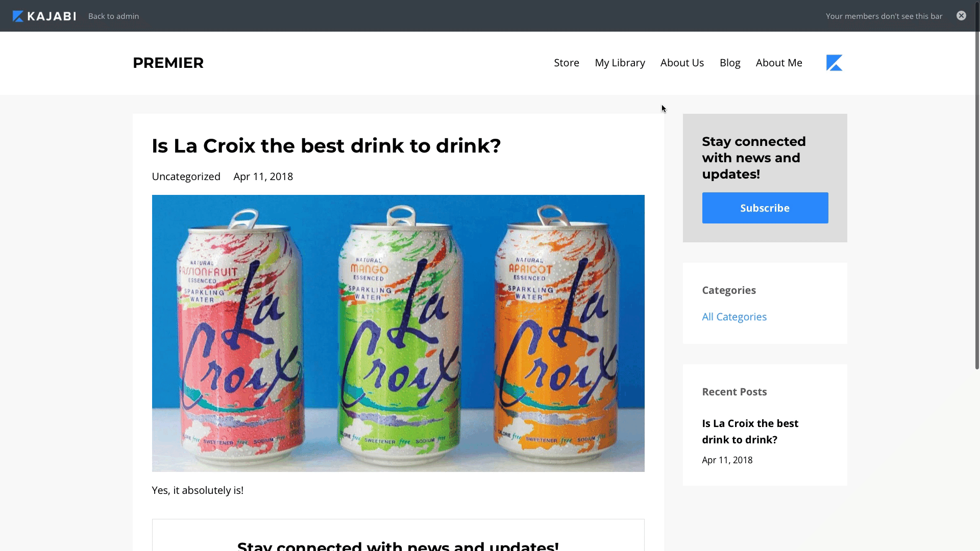Click the Recent Posts heading
Image resolution: width=980 pixels, height=551 pixels.
(x=734, y=392)
